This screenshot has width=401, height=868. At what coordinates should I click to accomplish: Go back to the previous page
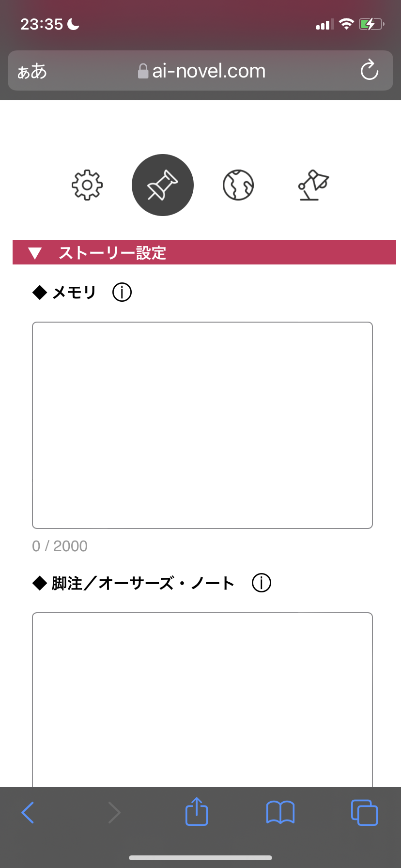[x=28, y=812]
